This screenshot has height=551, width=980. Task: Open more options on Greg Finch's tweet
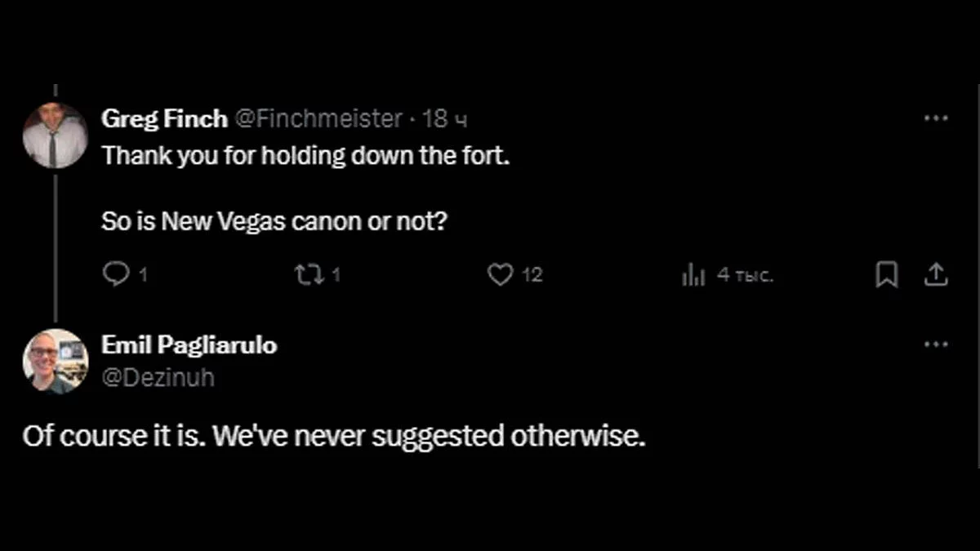pos(935,118)
